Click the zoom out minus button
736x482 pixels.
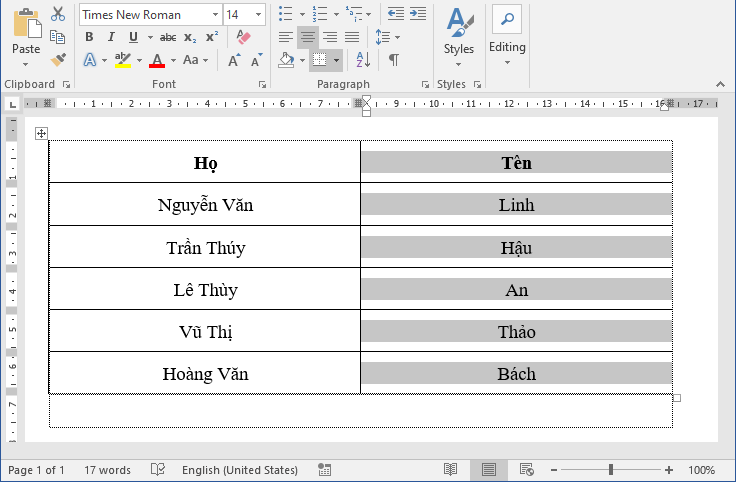tap(554, 470)
